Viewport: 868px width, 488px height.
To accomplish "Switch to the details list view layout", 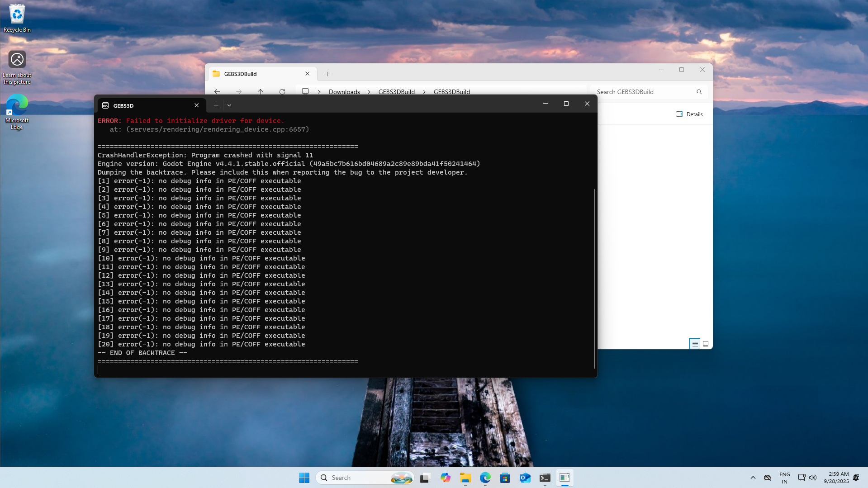I will [695, 344].
